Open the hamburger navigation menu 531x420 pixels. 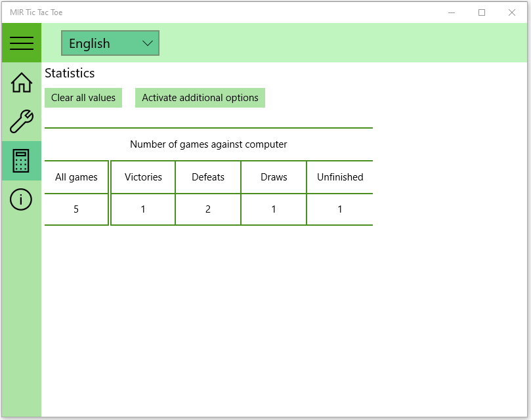tap(22, 43)
